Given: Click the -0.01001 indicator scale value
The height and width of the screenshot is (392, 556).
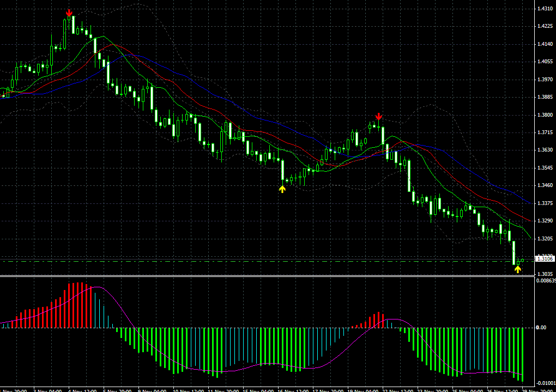Looking at the screenshot, I should 546,383.
